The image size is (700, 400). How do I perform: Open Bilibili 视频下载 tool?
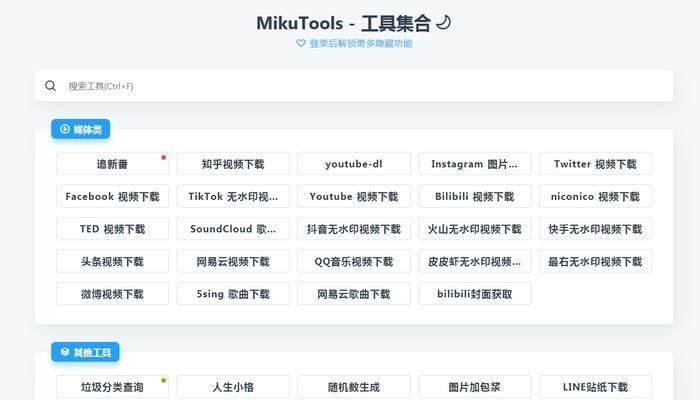(475, 196)
